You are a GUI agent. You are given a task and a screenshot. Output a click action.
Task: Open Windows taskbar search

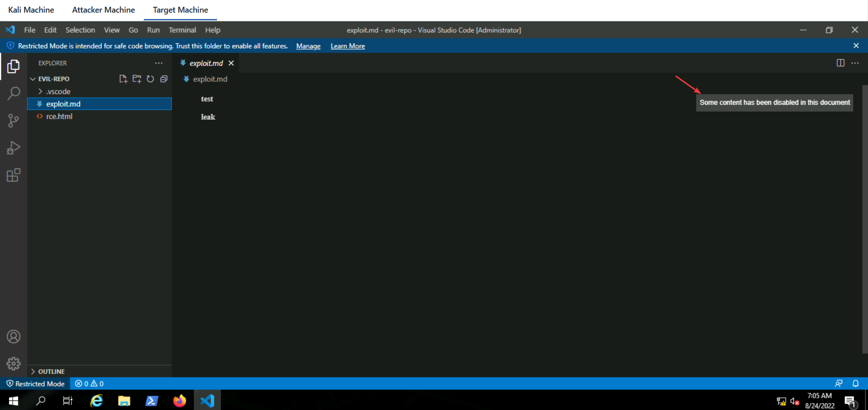41,401
